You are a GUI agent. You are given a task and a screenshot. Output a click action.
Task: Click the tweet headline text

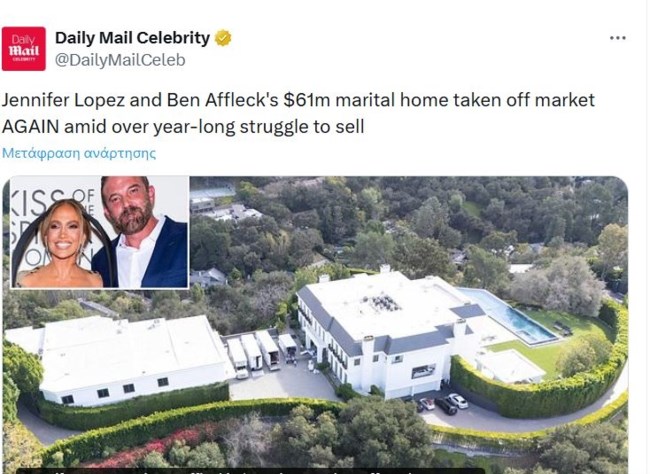tap(298, 113)
